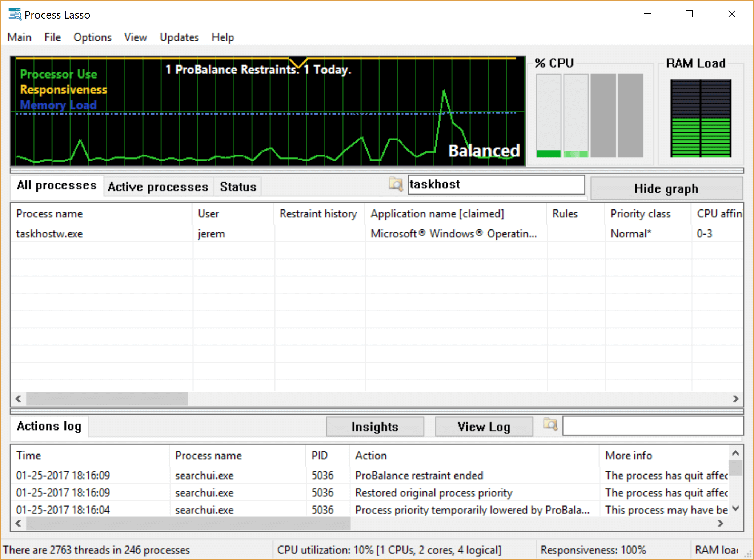Screen dimensions: 754x560
Task: Click the Process Lasso title bar icon
Action: pyautogui.click(x=15, y=15)
